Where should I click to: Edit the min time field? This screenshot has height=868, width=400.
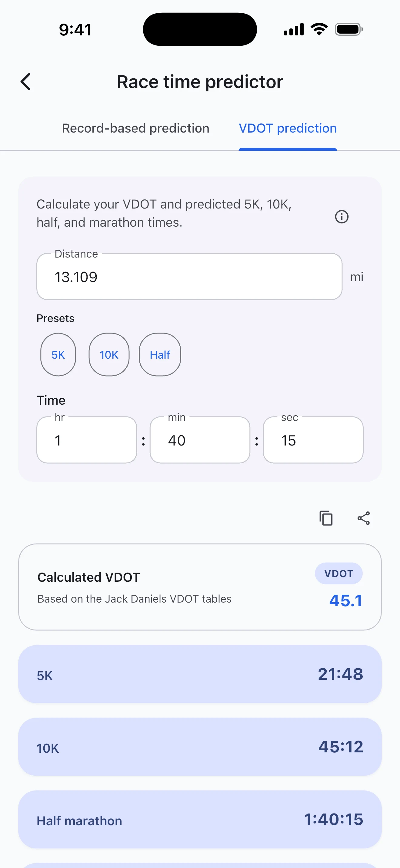tap(200, 440)
